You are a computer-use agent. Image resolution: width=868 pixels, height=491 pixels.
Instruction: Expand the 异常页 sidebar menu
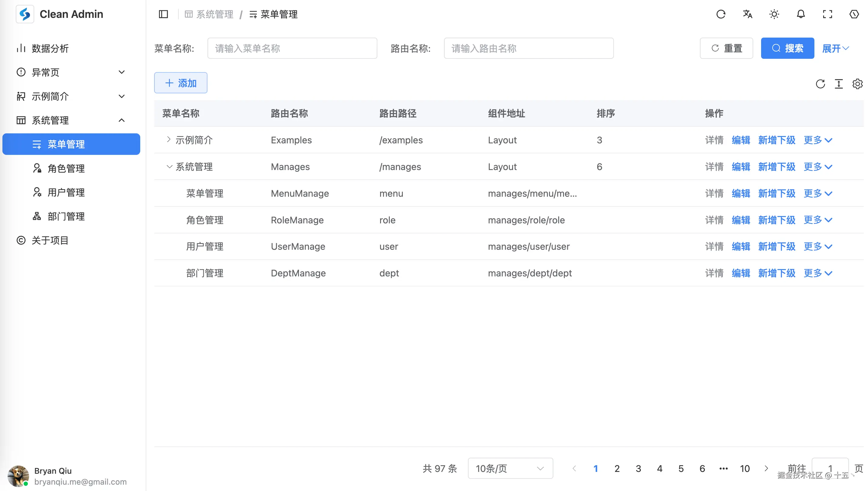(71, 72)
